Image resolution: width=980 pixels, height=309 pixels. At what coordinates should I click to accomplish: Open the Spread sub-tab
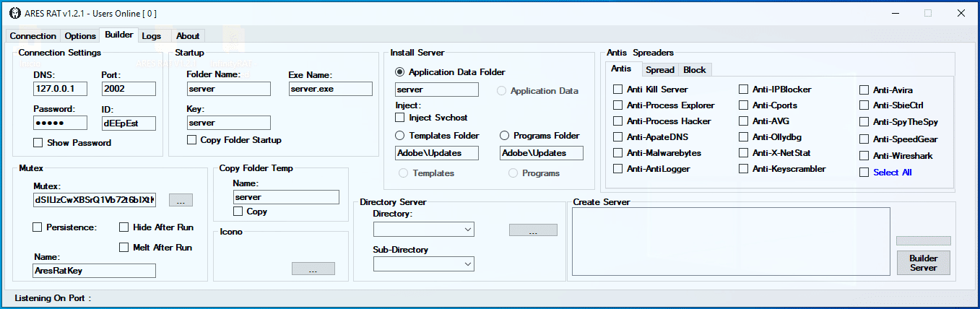[x=660, y=69]
